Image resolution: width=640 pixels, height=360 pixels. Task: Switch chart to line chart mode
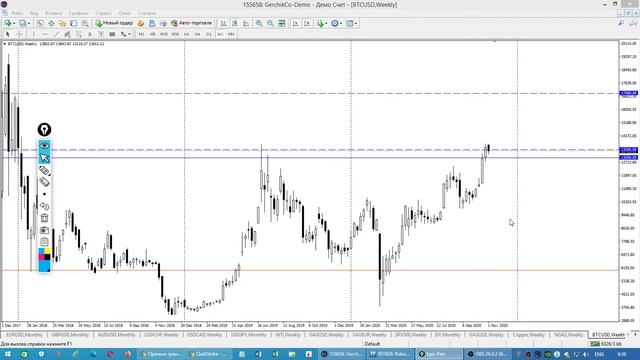coord(246,23)
